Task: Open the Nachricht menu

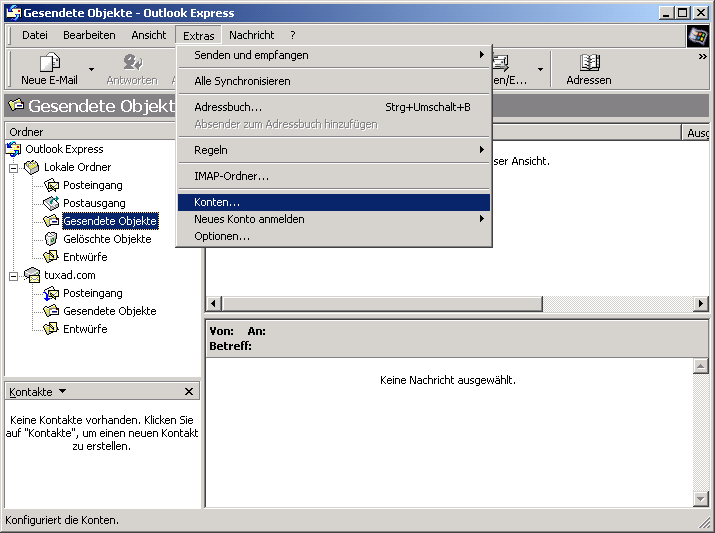Action: pyautogui.click(x=252, y=35)
